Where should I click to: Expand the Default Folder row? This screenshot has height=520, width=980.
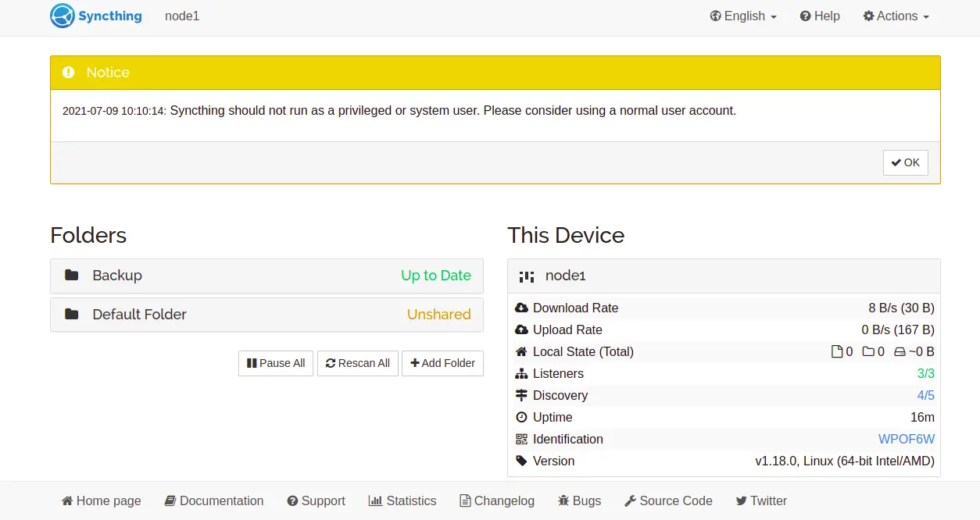click(266, 315)
